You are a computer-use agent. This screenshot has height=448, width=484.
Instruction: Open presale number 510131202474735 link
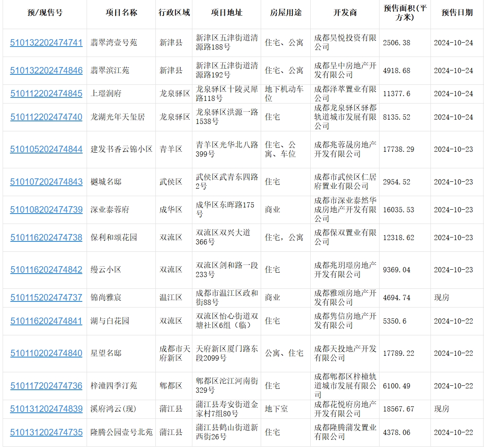46,432
